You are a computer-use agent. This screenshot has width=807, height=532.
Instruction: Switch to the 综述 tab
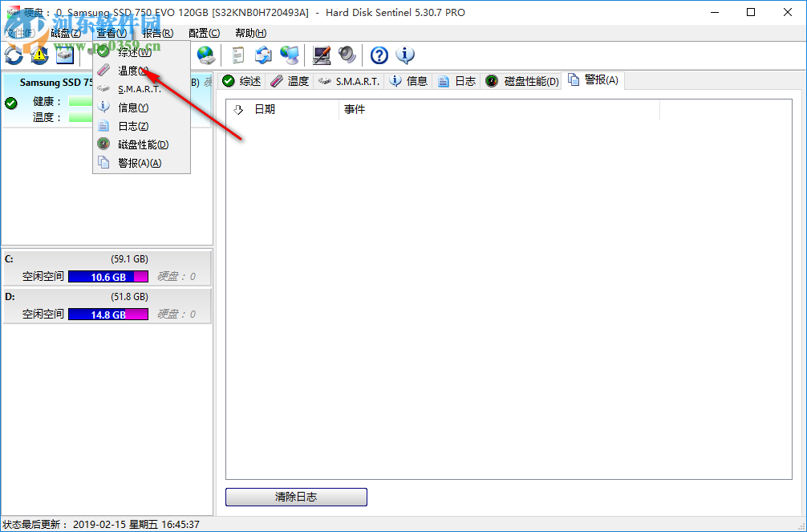pos(242,81)
